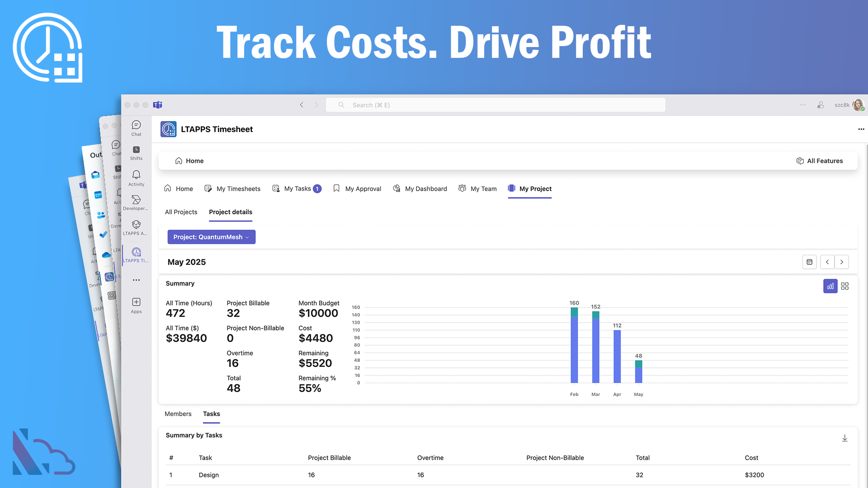Screen dimensions: 868x488
Task: Click the sidebar more apps ellipsis
Action: point(136,280)
